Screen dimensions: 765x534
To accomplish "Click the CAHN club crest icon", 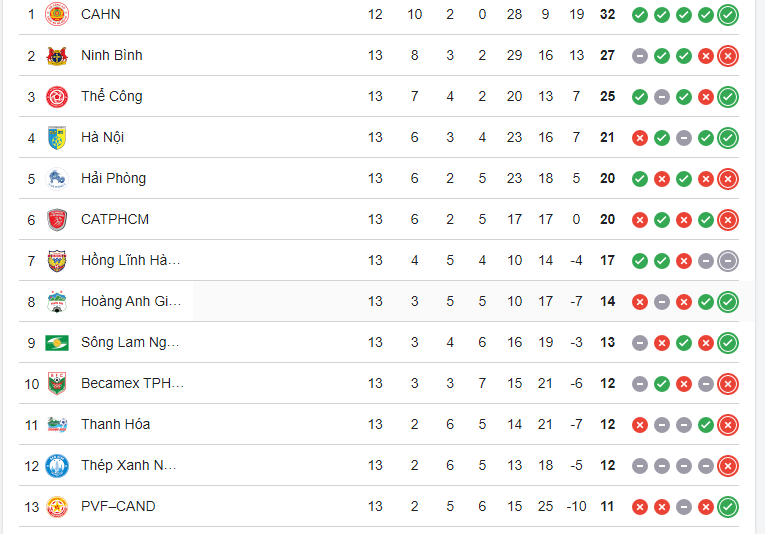I will tap(57, 14).
